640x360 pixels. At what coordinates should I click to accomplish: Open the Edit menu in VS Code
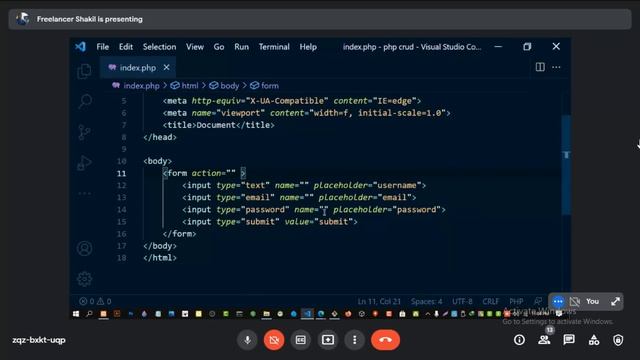[x=126, y=47]
